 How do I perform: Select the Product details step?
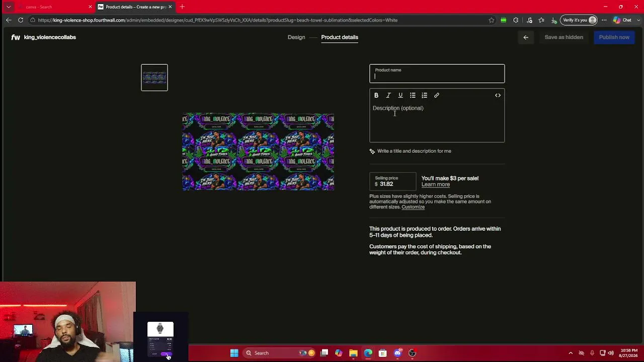340,37
